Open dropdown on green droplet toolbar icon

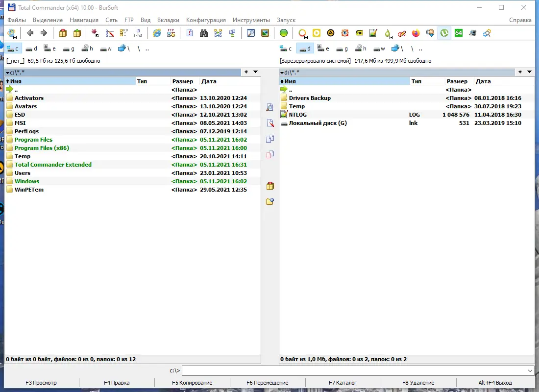(x=391, y=37)
